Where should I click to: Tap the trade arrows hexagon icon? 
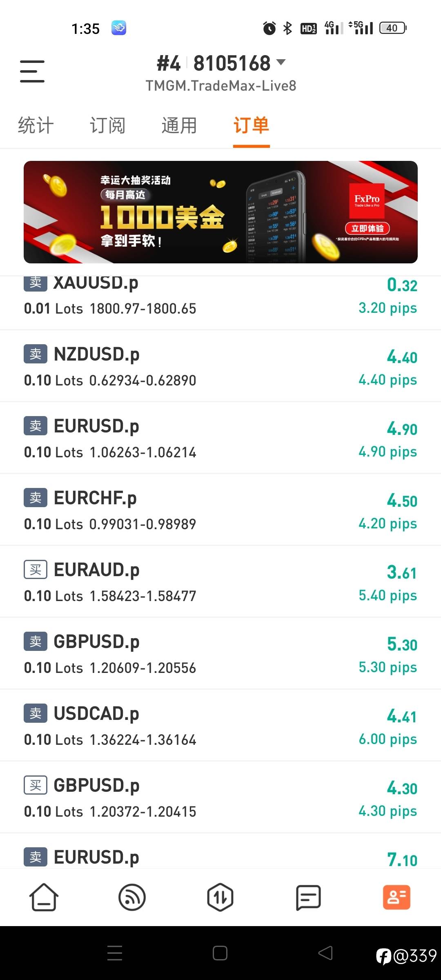click(x=220, y=898)
